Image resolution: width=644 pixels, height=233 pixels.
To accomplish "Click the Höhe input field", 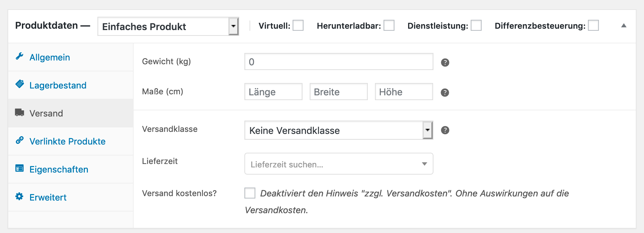I will (x=404, y=92).
